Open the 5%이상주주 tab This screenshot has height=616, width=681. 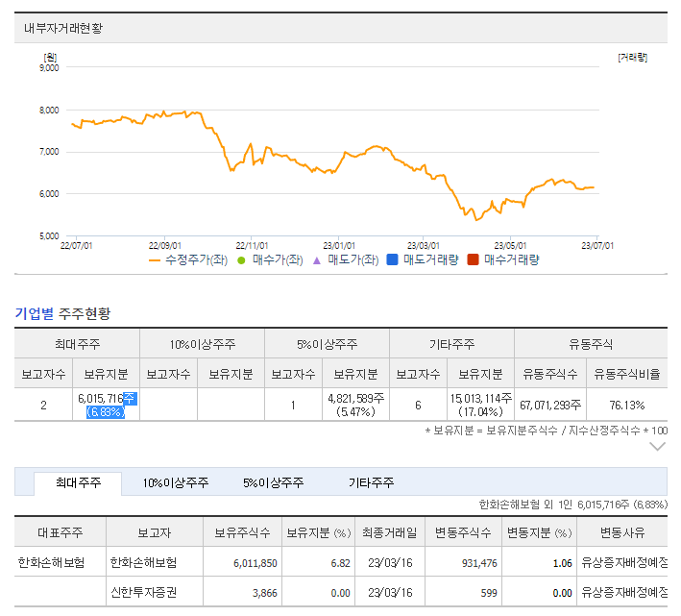[273, 483]
